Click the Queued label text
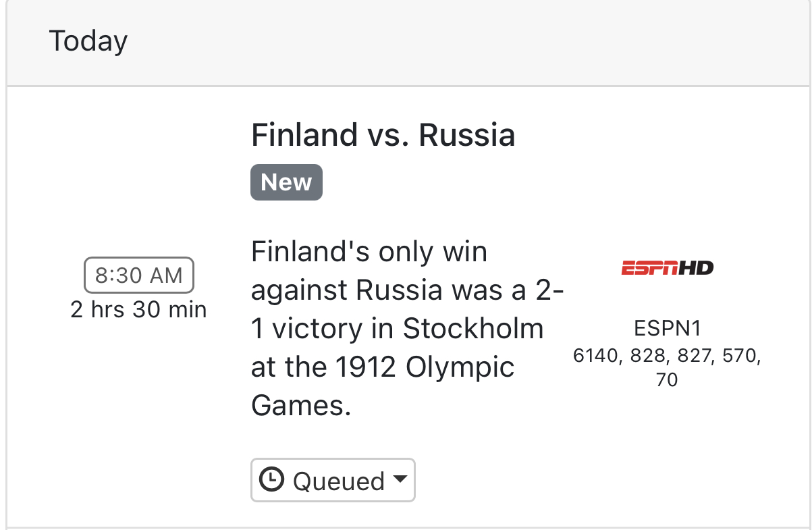Image resolution: width=812 pixels, height=530 pixels. (338, 481)
